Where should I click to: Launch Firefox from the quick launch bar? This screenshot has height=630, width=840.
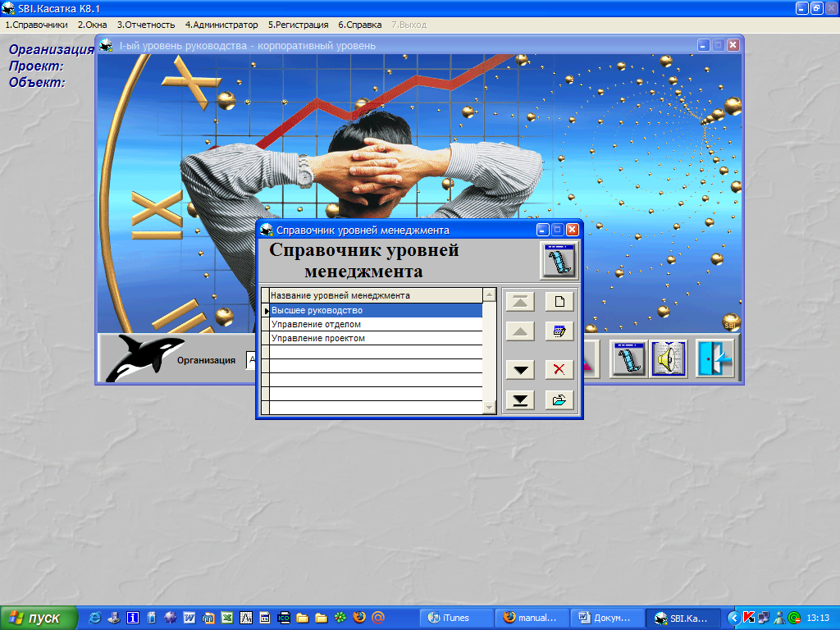point(359,618)
